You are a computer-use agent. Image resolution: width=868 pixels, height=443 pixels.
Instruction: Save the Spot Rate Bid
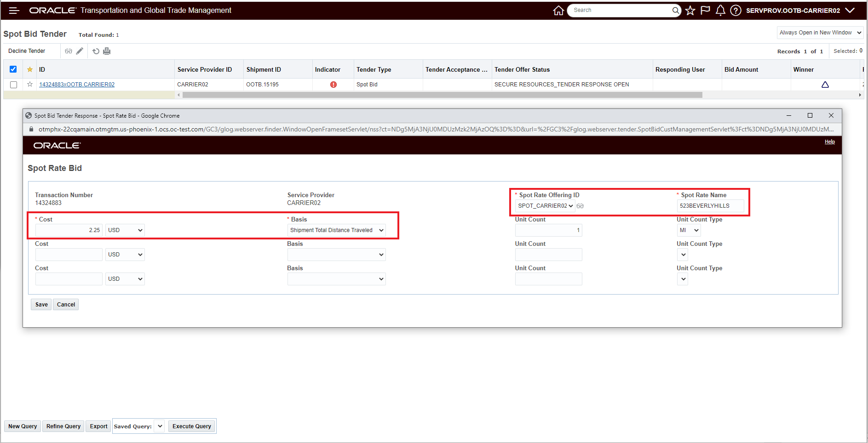point(41,305)
